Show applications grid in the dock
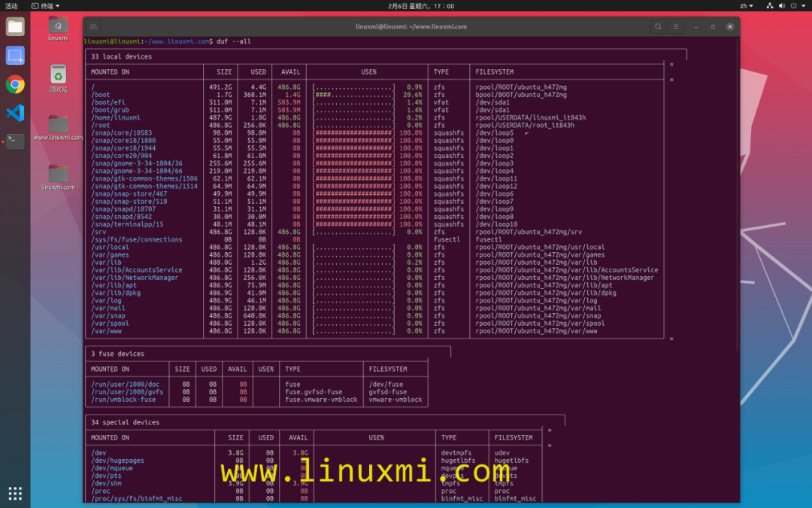This screenshot has width=812, height=508. (15, 493)
